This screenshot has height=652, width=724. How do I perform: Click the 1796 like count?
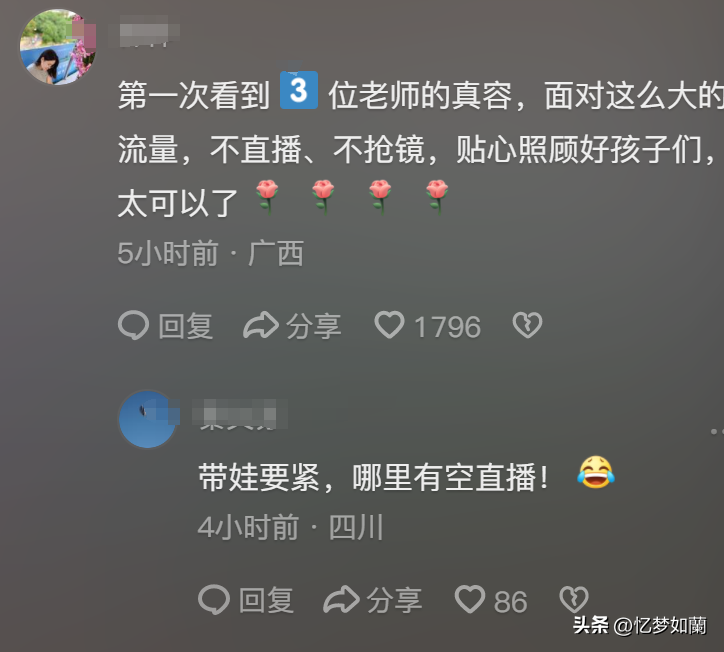447,327
